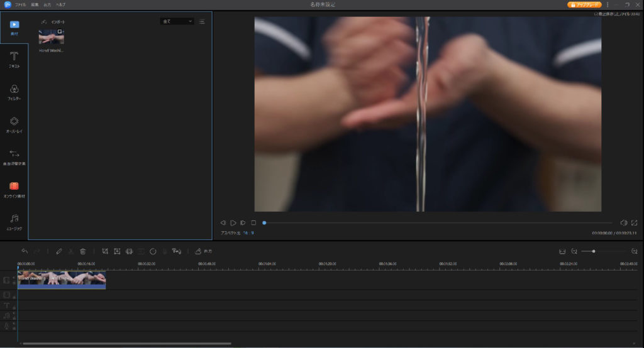Image resolution: width=644 pixels, height=348 pixels.
Task: Select the crop tool
Action: coord(105,251)
